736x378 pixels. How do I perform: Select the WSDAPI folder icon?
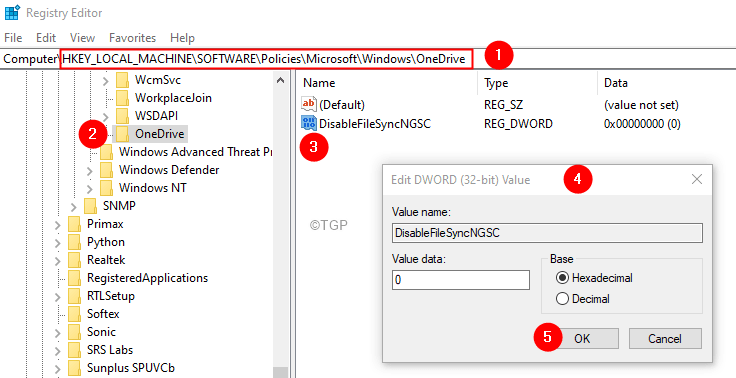(123, 116)
